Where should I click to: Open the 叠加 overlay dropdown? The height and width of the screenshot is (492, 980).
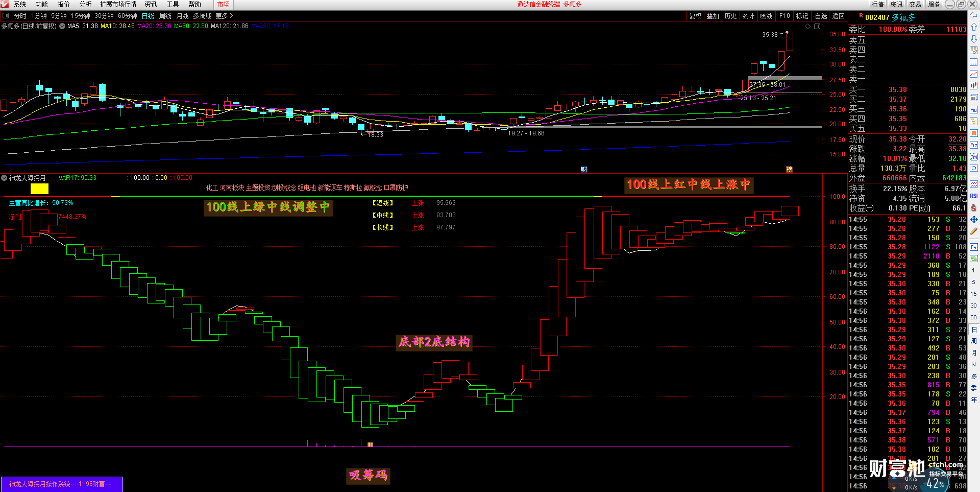(x=713, y=16)
